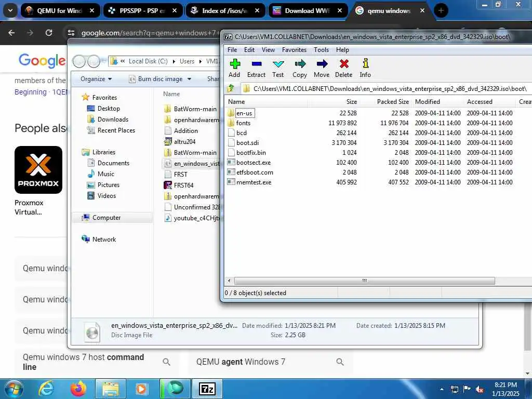
Task: Open the View menu in 7-Zip
Action: pyautogui.click(x=268, y=50)
